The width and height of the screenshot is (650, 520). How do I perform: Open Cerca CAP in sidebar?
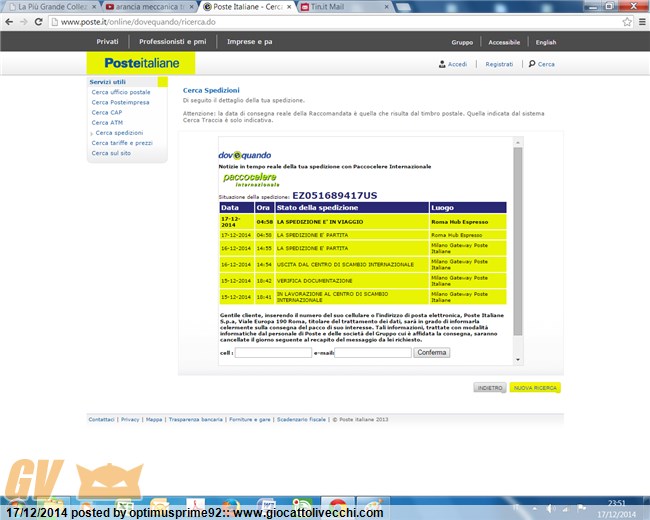(x=107, y=112)
